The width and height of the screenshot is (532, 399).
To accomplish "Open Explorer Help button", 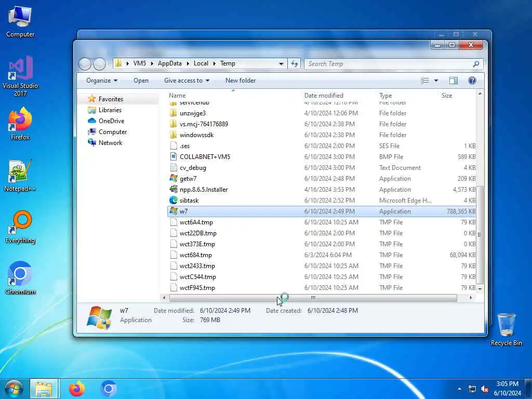I will [472, 81].
